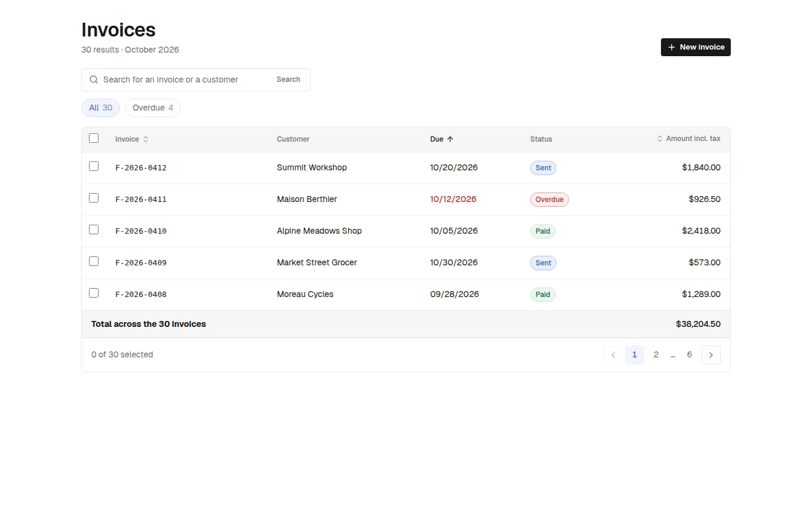Click the sort arrows beside Amount incl. tax

660,139
